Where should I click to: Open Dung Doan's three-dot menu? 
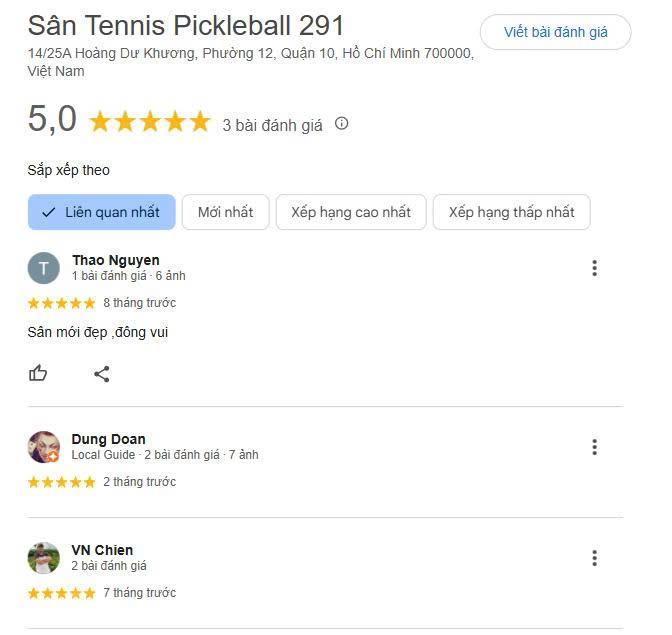pyautogui.click(x=594, y=447)
